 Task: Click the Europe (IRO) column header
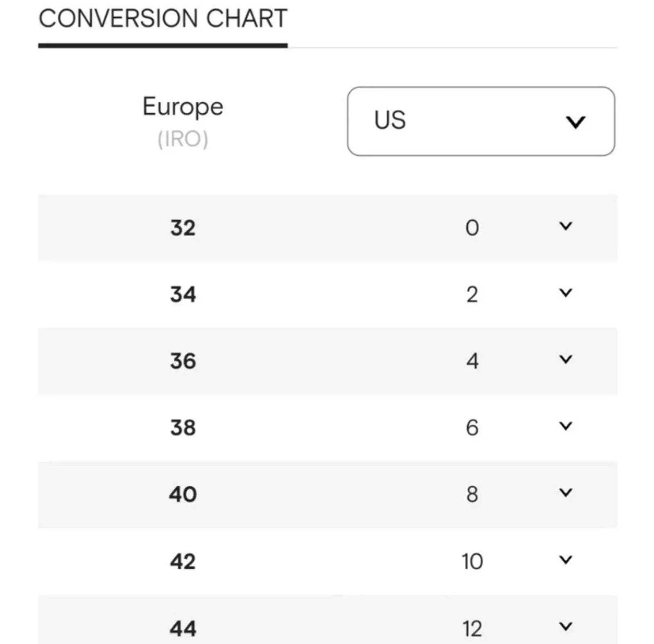click(x=183, y=121)
